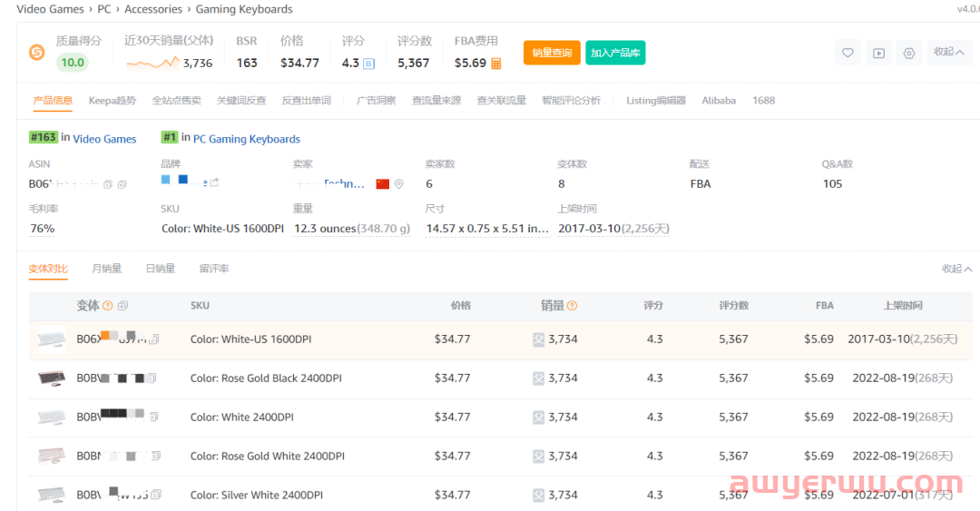980x511 pixels.
Task: Collapse the variant comparison table with 收起
Action: pyautogui.click(x=956, y=270)
